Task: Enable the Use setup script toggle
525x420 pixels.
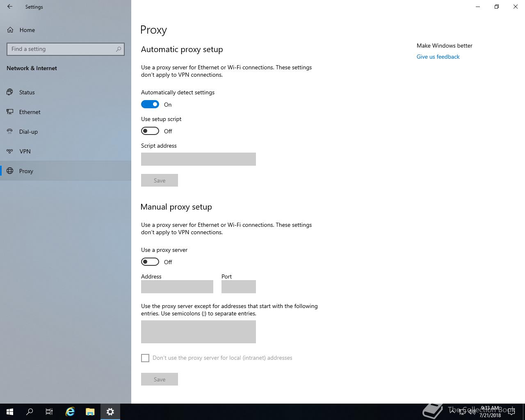Action: pyautogui.click(x=150, y=131)
